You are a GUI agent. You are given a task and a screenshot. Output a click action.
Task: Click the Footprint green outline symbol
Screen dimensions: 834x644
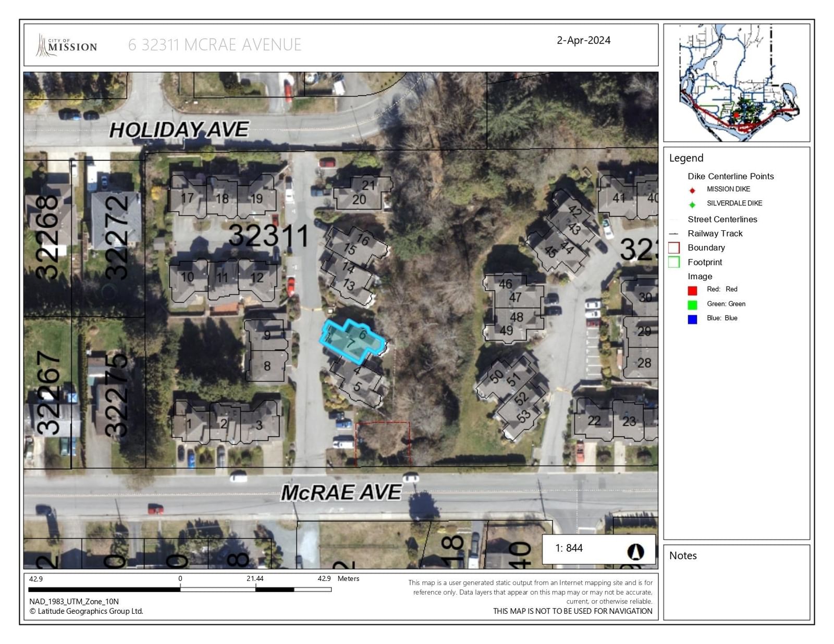tap(674, 262)
